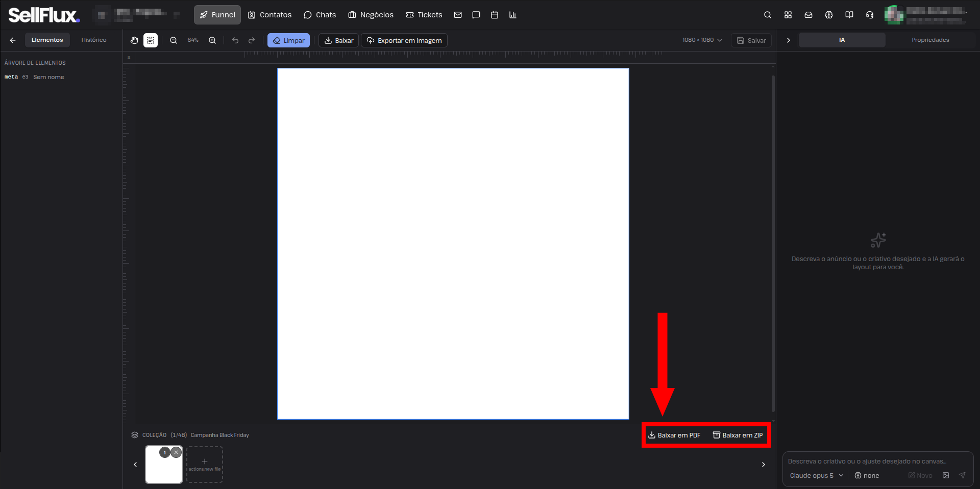Open the Claude opus 5 model dropdown
Image resolution: width=980 pixels, height=489 pixels.
[x=817, y=475]
